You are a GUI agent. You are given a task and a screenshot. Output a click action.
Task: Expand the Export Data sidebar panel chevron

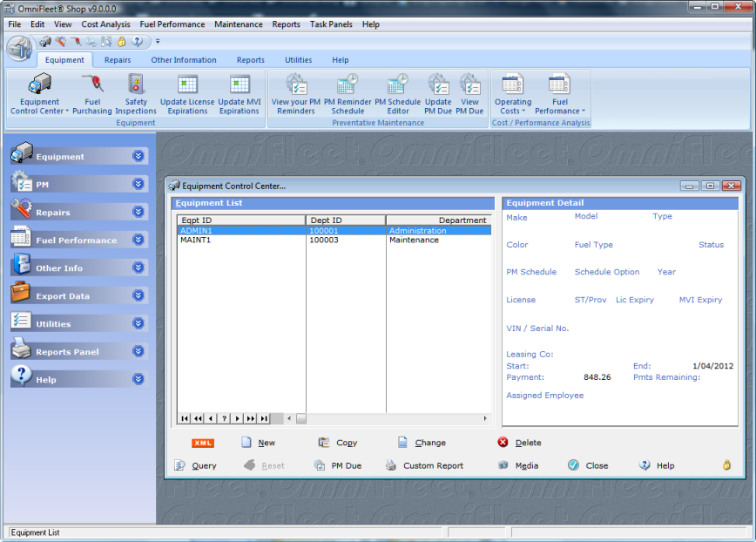pyautogui.click(x=138, y=295)
